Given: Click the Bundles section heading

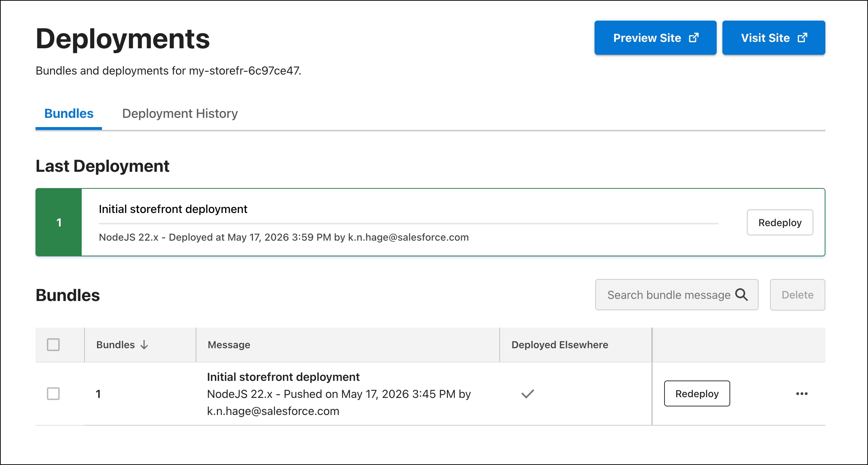Looking at the screenshot, I should pos(67,295).
